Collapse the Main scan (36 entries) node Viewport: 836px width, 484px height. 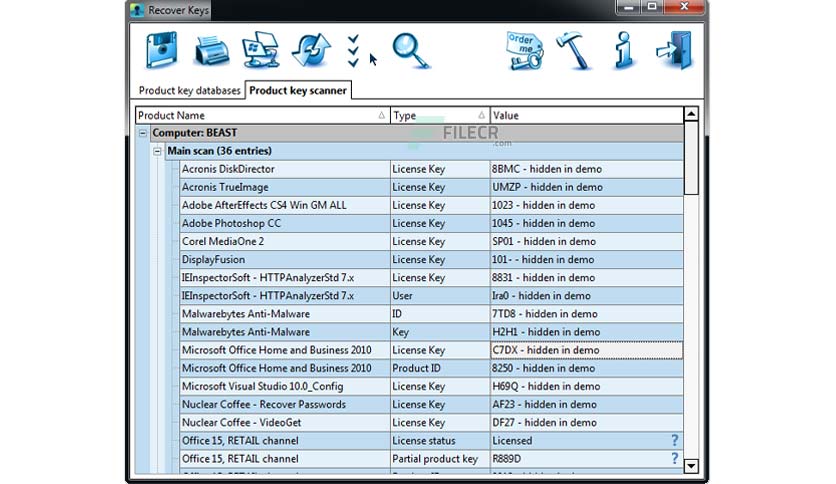tap(157, 151)
